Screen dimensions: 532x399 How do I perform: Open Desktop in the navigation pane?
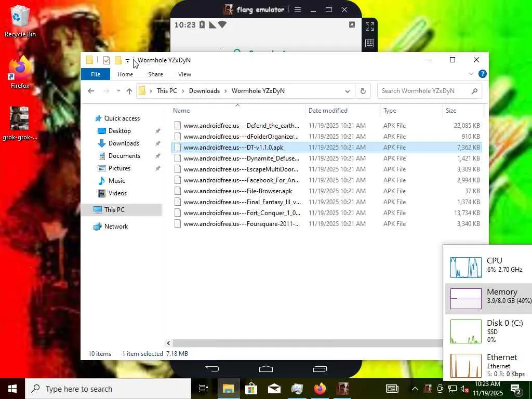(x=119, y=131)
